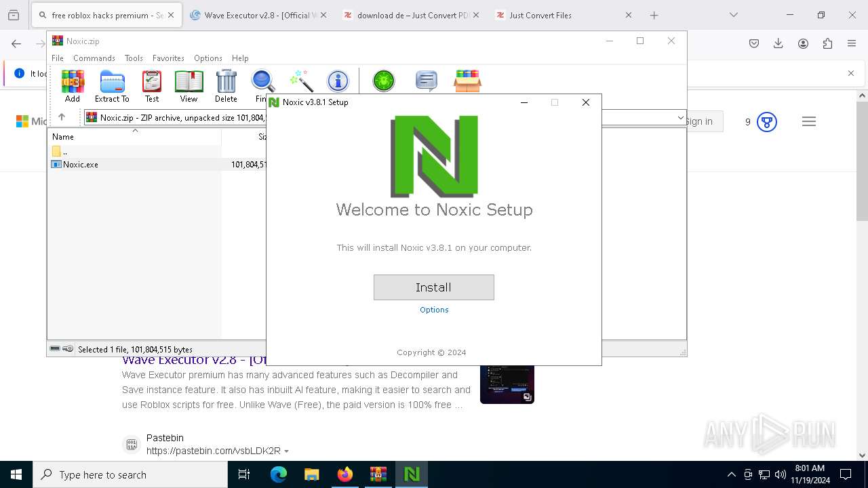
Task: Open the Help menu in WinRAR
Action: click(240, 58)
